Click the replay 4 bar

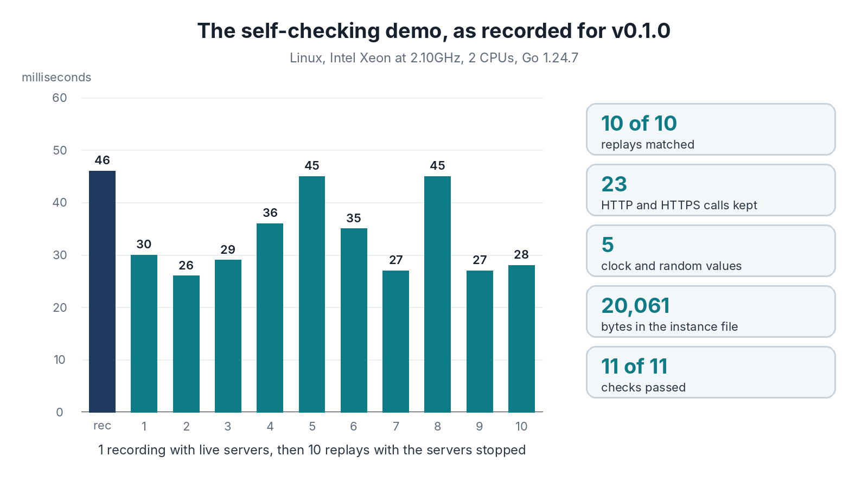pos(270,318)
